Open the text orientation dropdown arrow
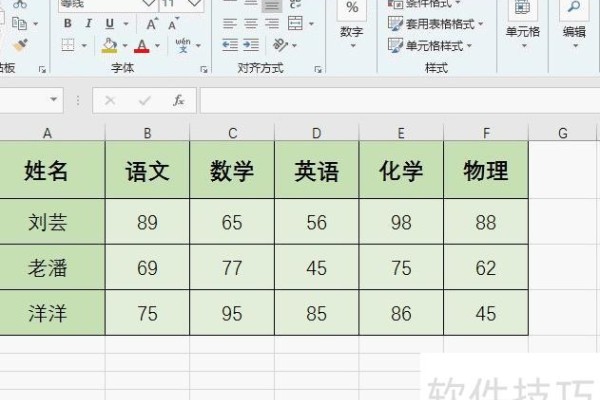 coord(294,46)
